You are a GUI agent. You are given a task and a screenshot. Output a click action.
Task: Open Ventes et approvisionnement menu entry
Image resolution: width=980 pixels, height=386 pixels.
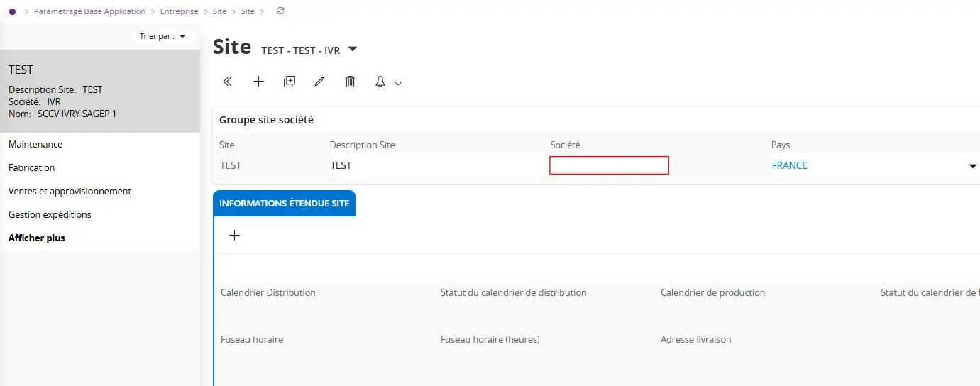tap(70, 191)
